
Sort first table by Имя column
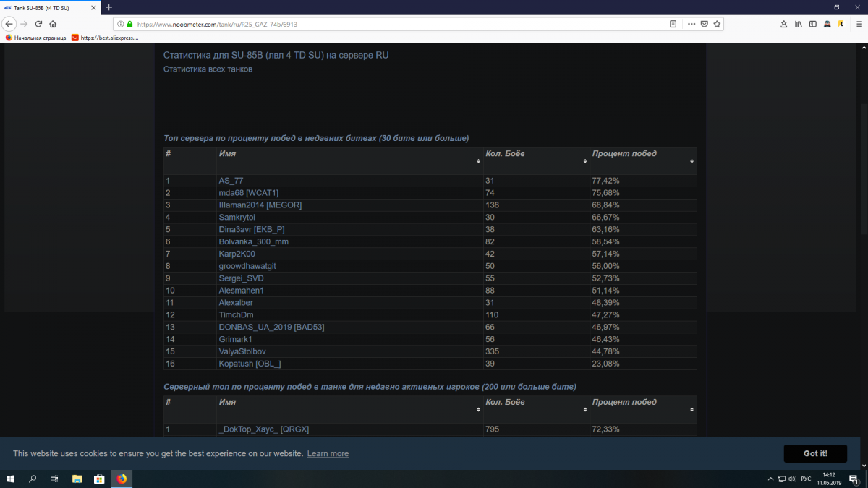click(349, 160)
